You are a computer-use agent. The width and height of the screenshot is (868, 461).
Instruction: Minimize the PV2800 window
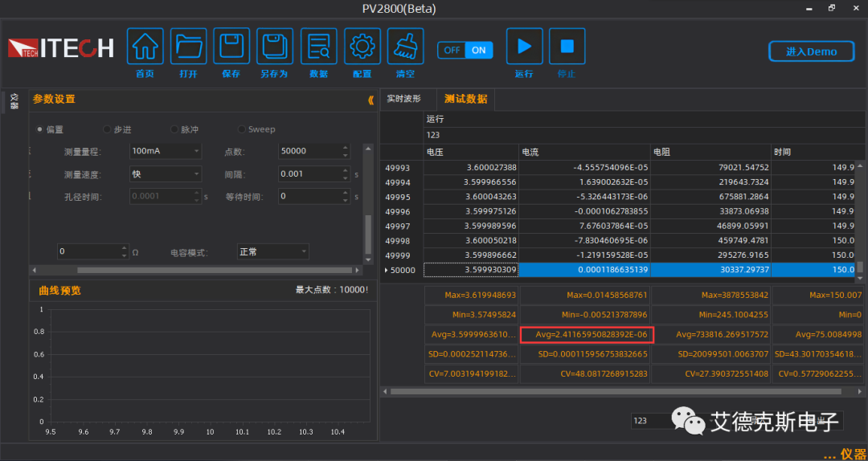(x=808, y=8)
